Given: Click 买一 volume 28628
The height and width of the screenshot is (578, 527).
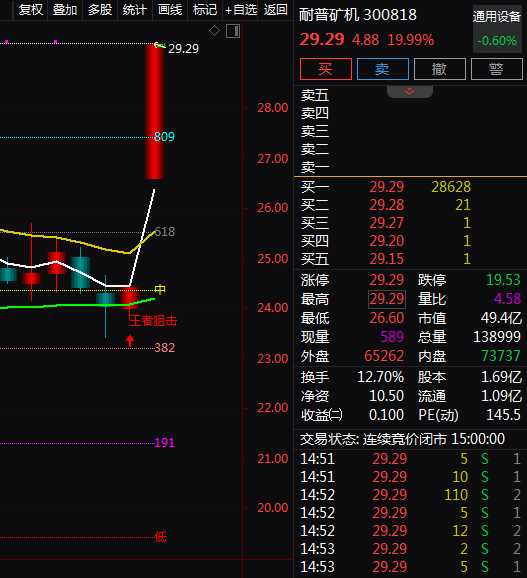Looking at the screenshot, I should pos(451,187).
